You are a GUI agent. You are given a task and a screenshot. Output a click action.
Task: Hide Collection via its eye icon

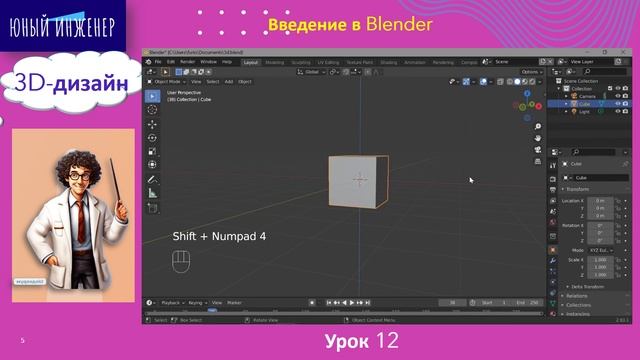click(618, 89)
